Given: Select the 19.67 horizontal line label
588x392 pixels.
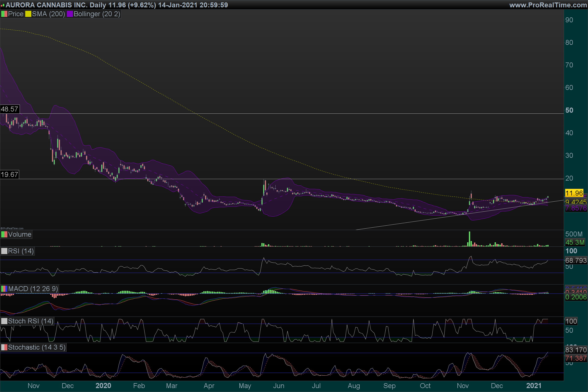Looking at the screenshot, I should coord(10,174).
